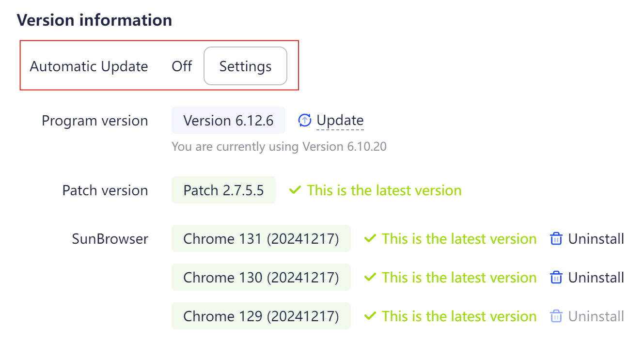The height and width of the screenshot is (343, 644).
Task: Click the Update link for program version
Action: tap(340, 120)
